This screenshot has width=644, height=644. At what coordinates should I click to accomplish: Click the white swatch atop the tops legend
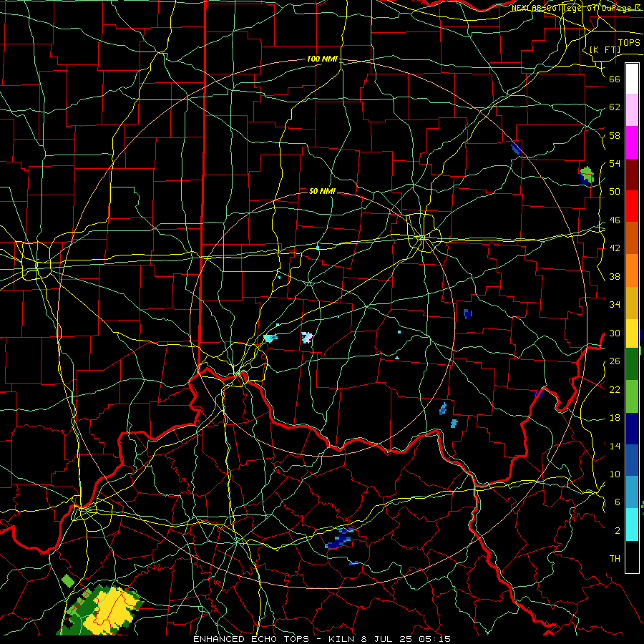[x=632, y=79]
